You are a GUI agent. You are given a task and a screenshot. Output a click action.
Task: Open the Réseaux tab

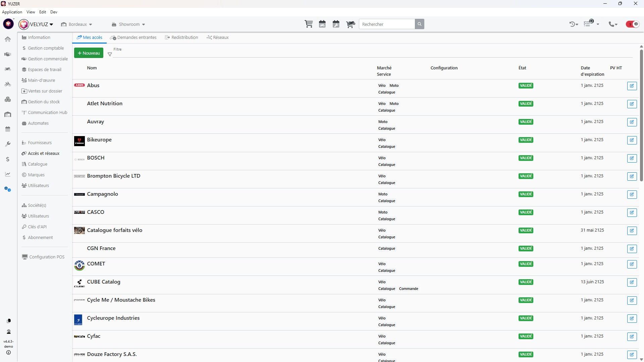pos(218,38)
